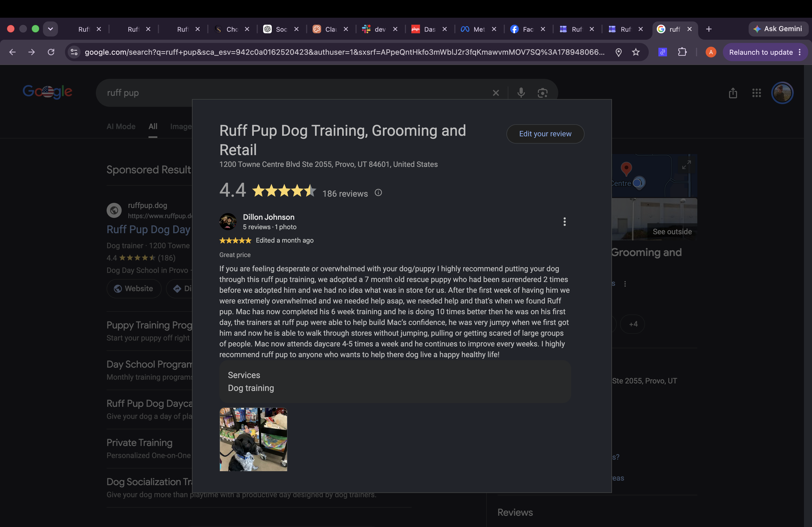Click the Website button in sponsored result
812x527 pixels.
pyautogui.click(x=134, y=289)
